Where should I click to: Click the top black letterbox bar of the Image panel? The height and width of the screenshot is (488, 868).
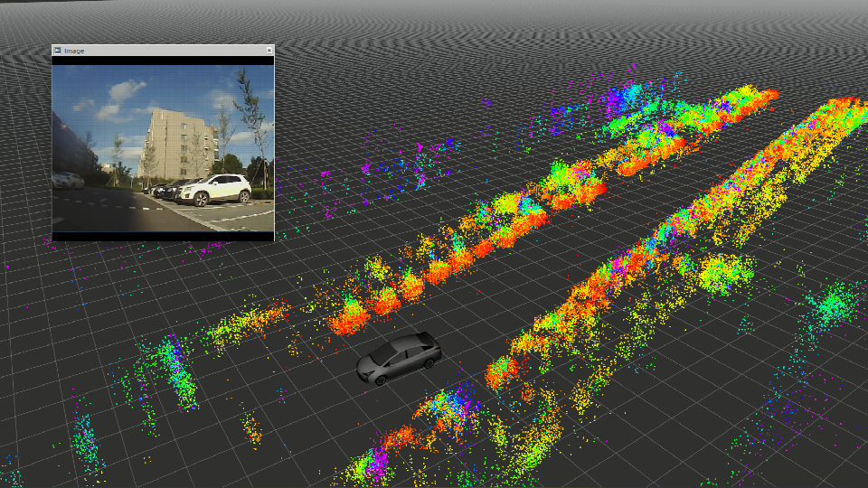click(x=163, y=61)
